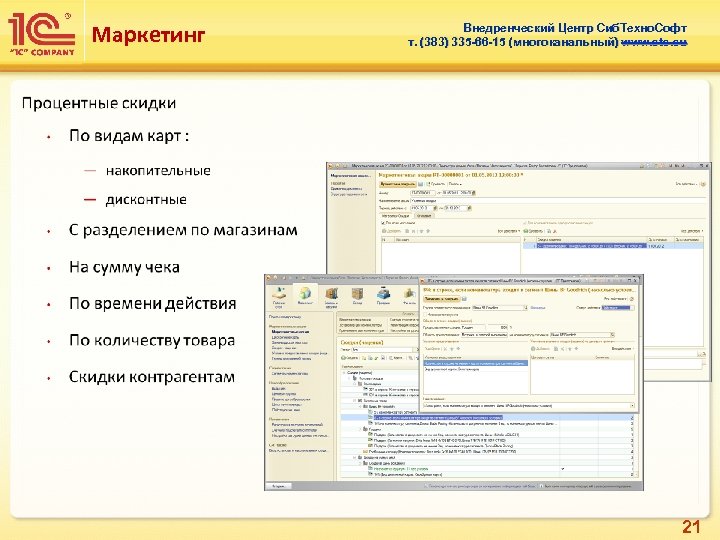
Task: Collapse the root 'Скидки (наценки)' tree node
Action: (x=344, y=373)
